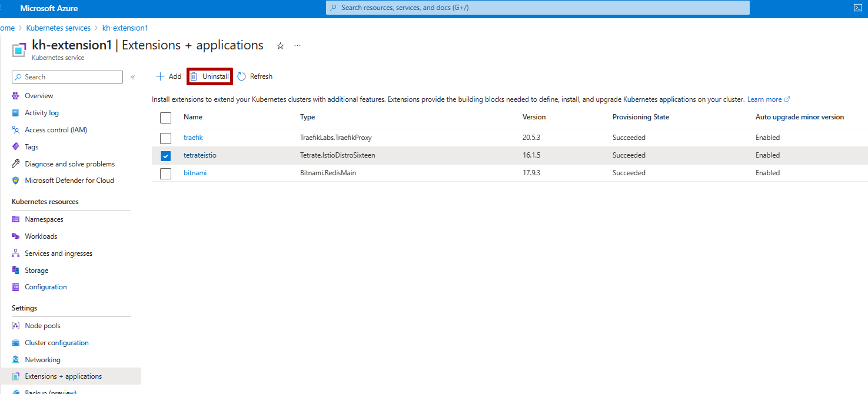Viewport: 868px width, 394px height.
Task: Sort by Provisioning State column header
Action: (x=641, y=117)
